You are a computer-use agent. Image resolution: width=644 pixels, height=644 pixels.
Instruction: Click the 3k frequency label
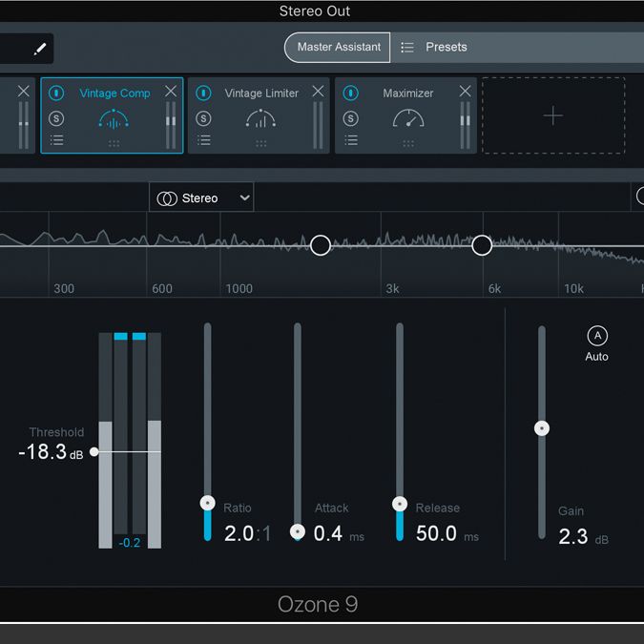coord(392,289)
